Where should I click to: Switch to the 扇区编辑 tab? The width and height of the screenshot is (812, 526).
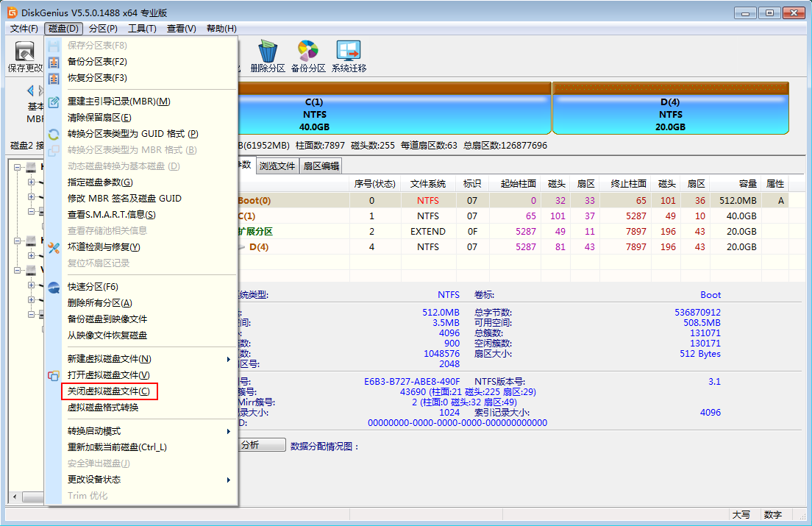pos(321,166)
